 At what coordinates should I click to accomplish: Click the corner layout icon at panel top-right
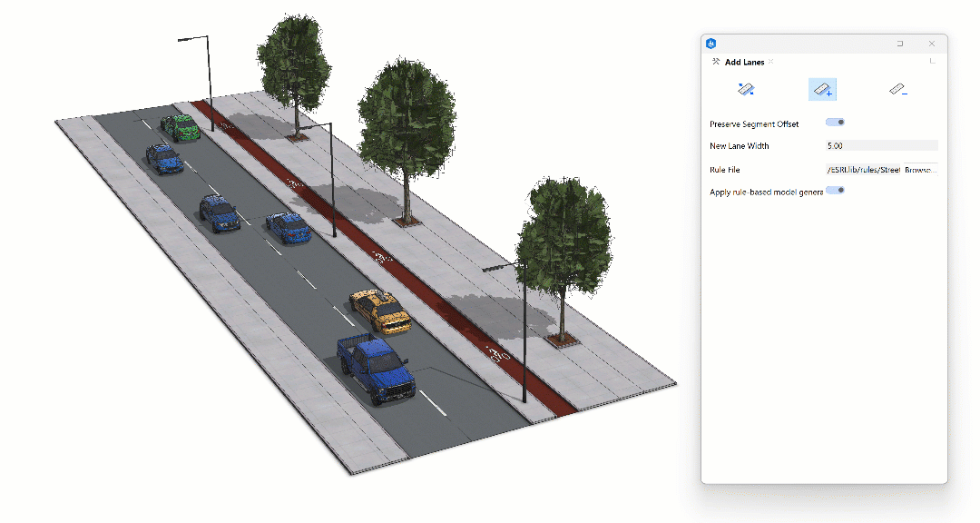(x=932, y=62)
